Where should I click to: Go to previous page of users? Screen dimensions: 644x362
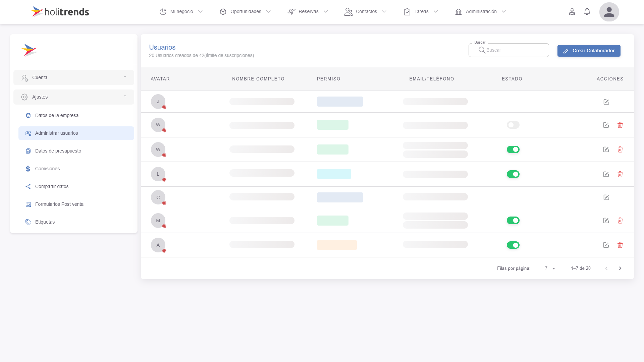[x=606, y=268]
